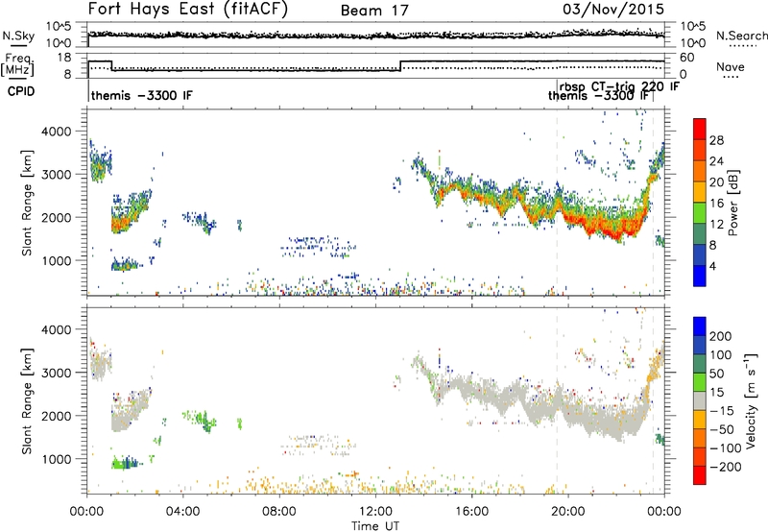Click the 'rbsp CT-trig 220 IF' label
This screenshot has width=768, height=532.
[620, 86]
